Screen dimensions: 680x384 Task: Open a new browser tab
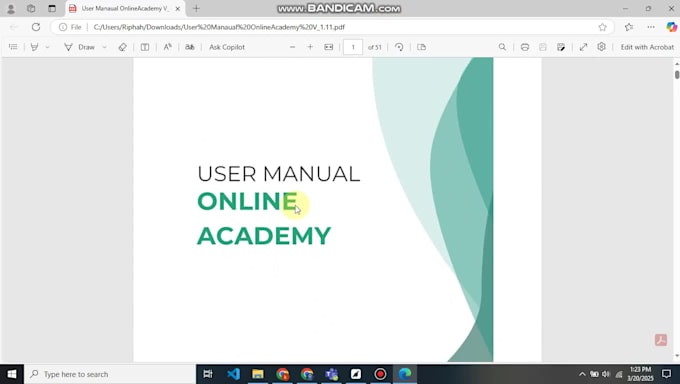196,8
